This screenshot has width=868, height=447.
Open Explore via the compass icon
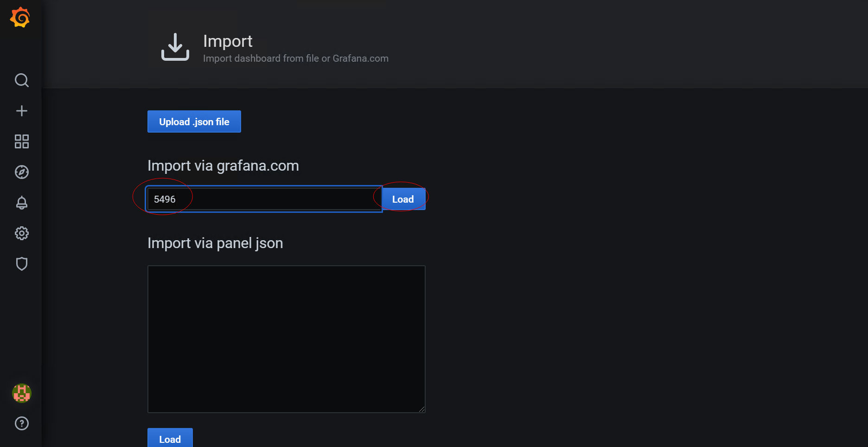tap(22, 172)
